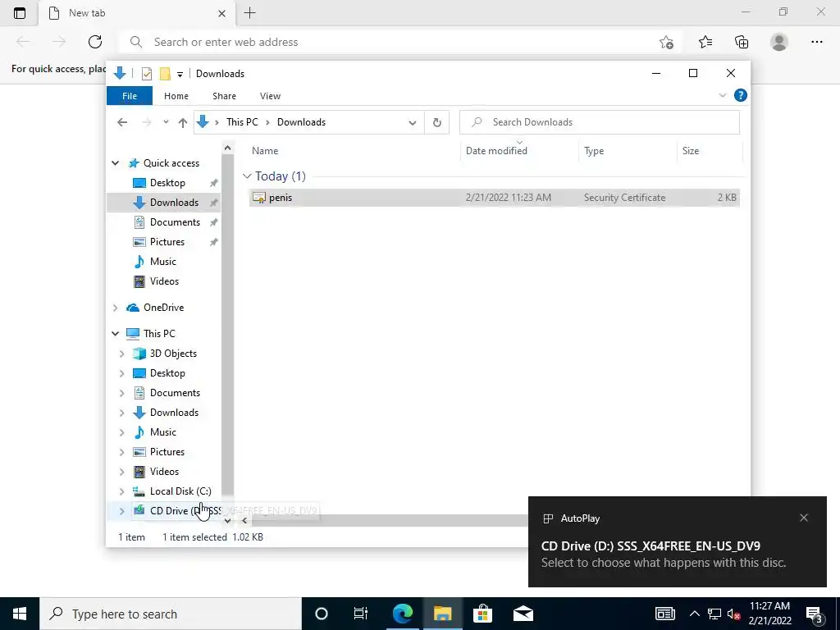Image resolution: width=840 pixels, height=630 pixels.
Task: Open the address bar history dropdown
Action: pyautogui.click(x=412, y=123)
